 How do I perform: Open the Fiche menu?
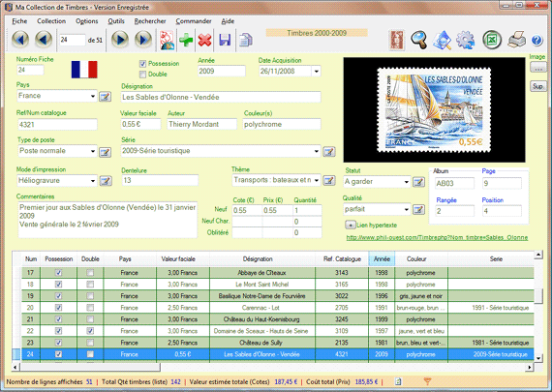click(19, 21)
